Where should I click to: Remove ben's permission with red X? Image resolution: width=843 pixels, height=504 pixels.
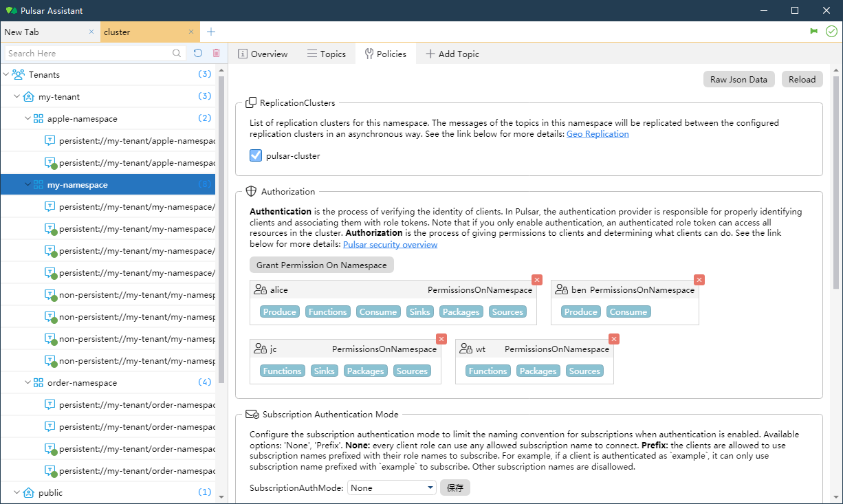(x=699, y=280)
